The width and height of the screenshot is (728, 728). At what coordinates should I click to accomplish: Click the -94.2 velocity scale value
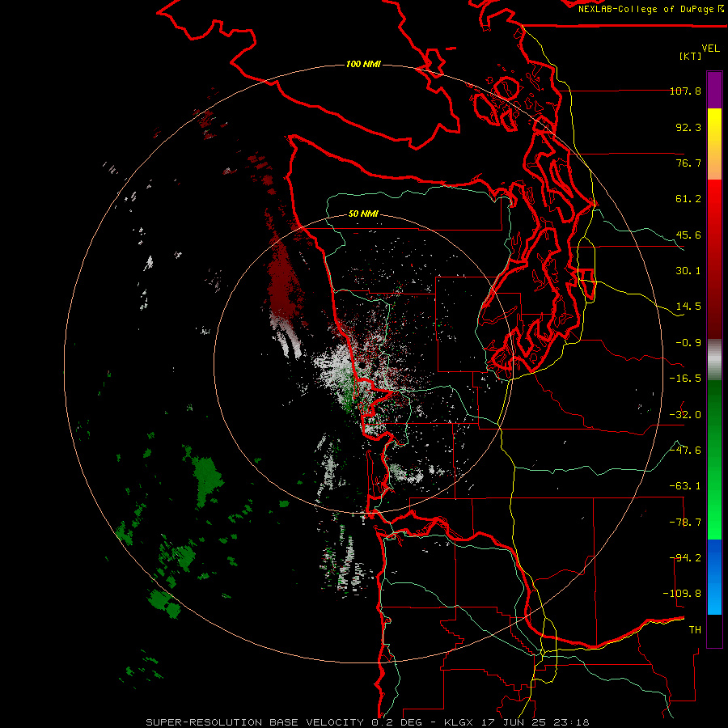(685, 558)
